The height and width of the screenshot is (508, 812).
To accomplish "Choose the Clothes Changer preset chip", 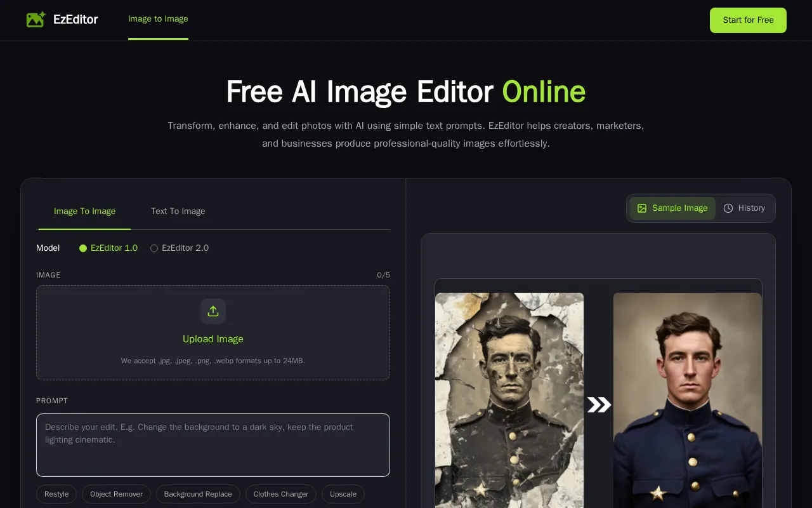I will pos(281,494).
